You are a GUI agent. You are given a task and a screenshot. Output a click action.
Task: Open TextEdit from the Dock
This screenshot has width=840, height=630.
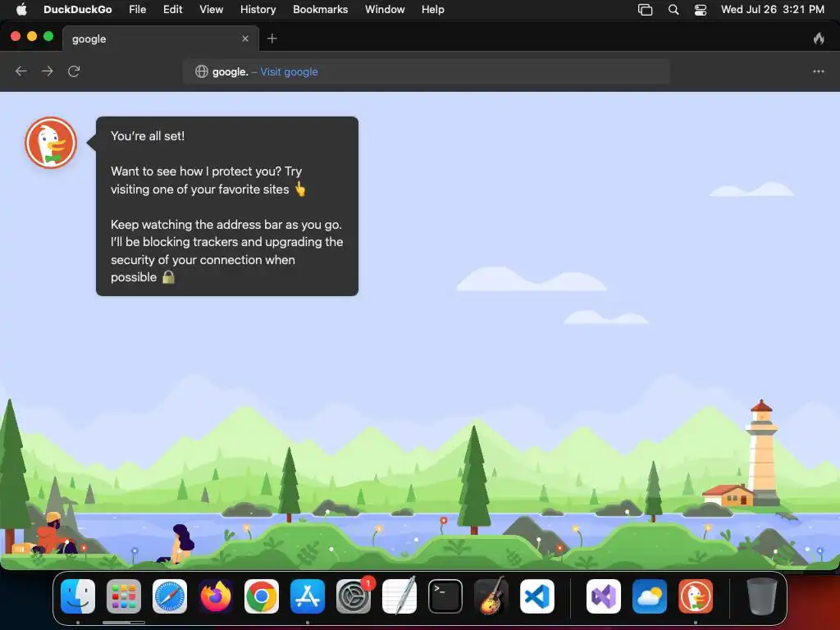point(399,596)
